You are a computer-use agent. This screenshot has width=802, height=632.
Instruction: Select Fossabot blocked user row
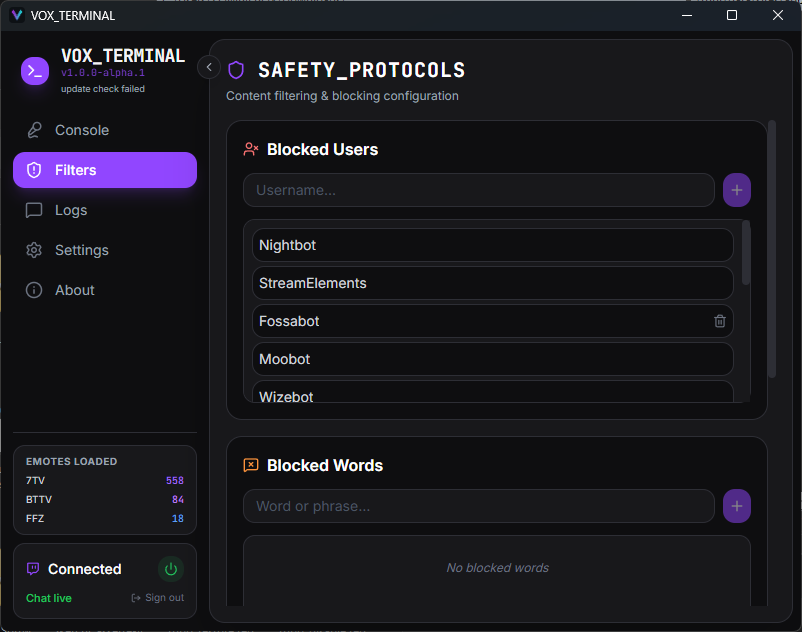493,321
